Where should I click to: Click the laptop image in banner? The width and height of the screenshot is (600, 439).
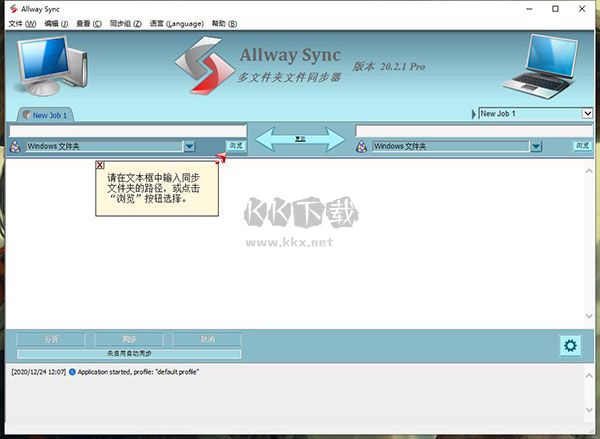point(541,66)
